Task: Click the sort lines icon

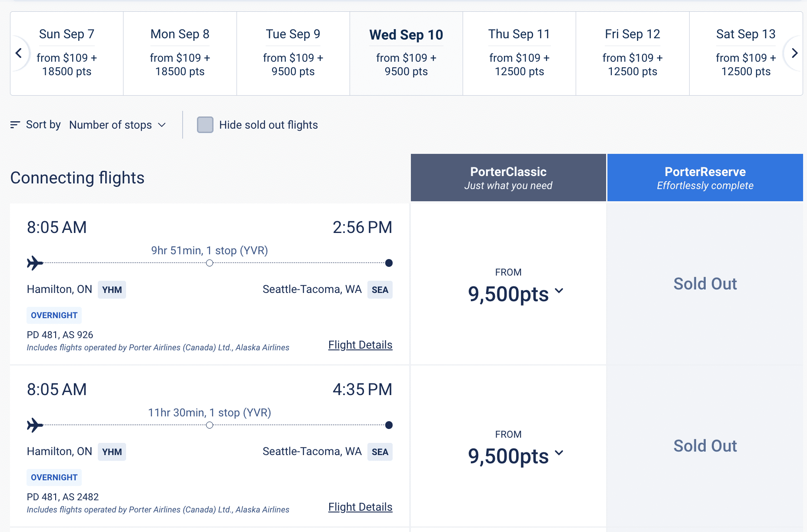Action: tap(15, 125)
